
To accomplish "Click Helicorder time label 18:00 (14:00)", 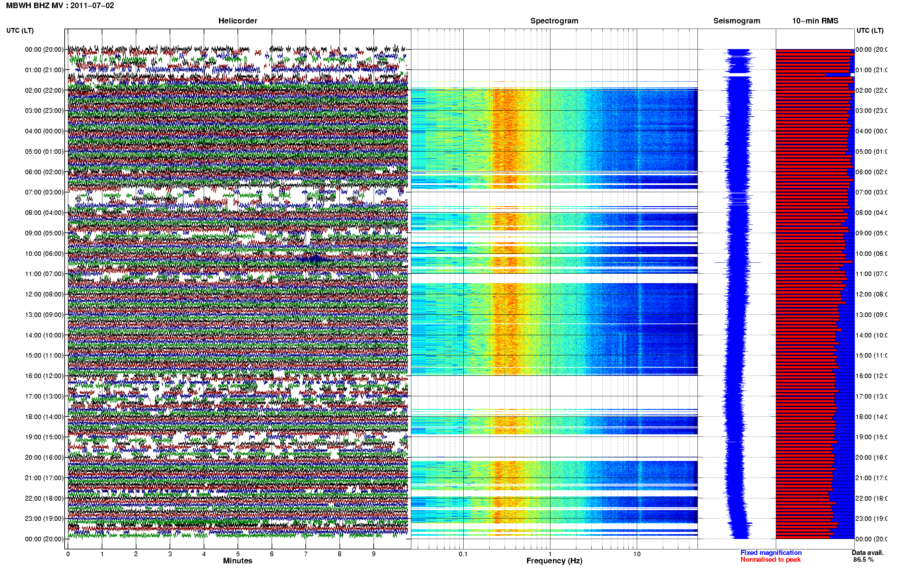I will coord(44,417).
